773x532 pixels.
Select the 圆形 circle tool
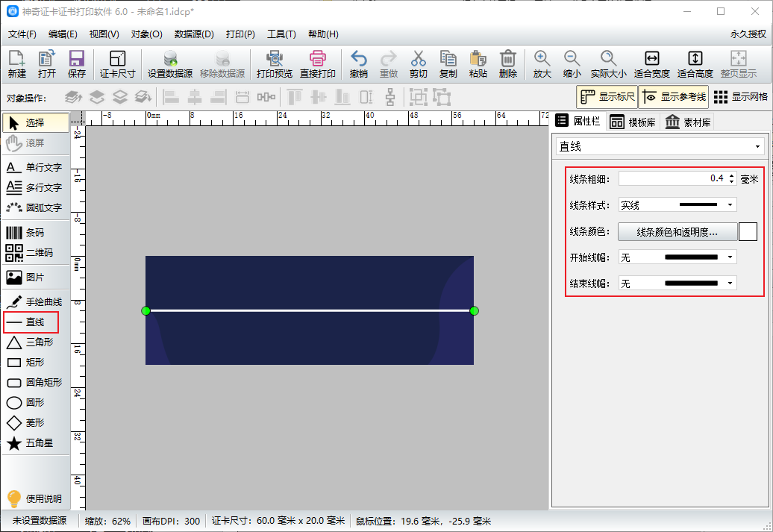pos(36,403)
